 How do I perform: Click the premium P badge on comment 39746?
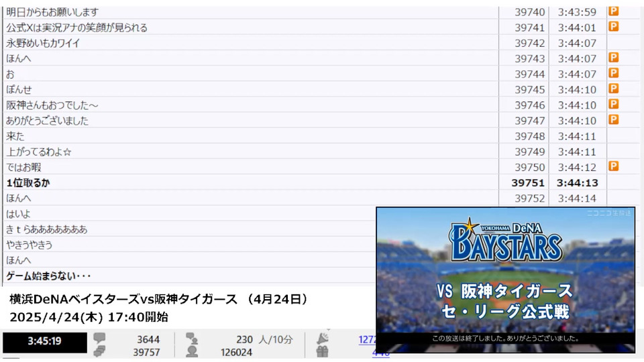pos(613,105)
